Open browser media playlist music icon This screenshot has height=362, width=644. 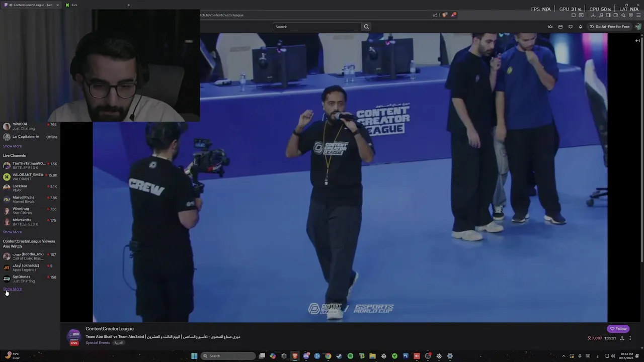(601, 15)
